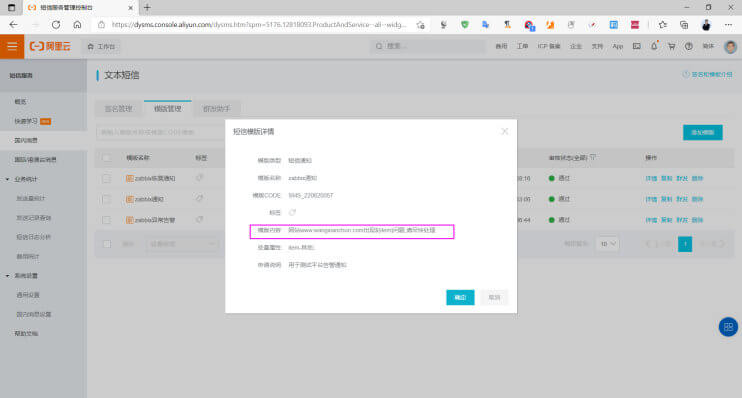This screenshot has height=398, width=742.
Task: Toggle the checkbox in table footer
Action: (106, 244)
